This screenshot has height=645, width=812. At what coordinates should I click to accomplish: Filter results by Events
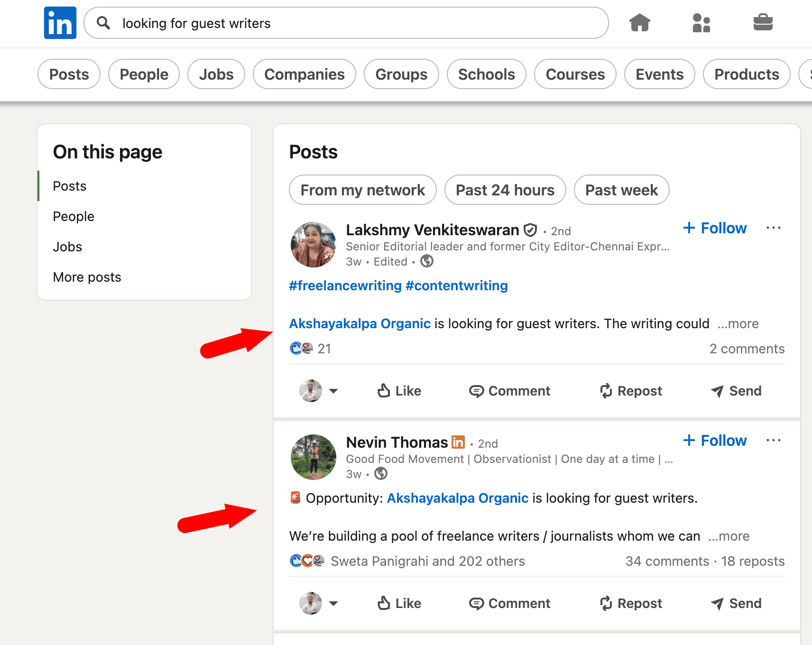pyautogui.click(x=660, y=74)
